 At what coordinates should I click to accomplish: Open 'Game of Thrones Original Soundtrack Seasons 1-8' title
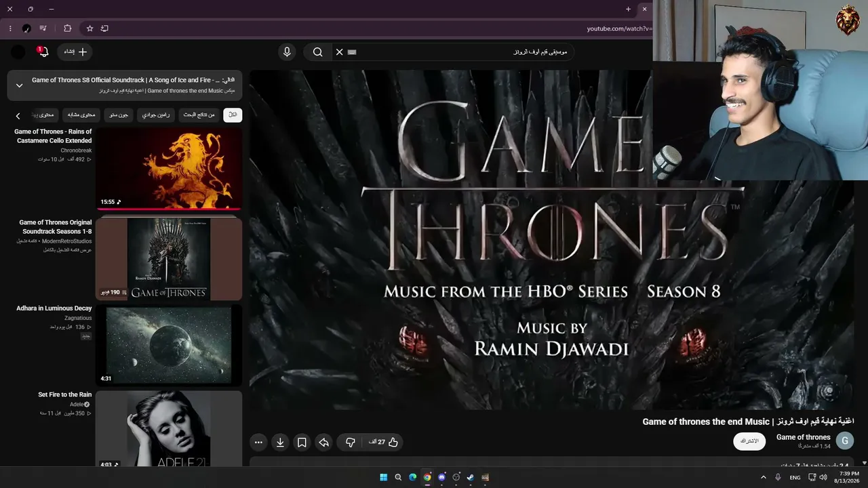pos(56,227)
